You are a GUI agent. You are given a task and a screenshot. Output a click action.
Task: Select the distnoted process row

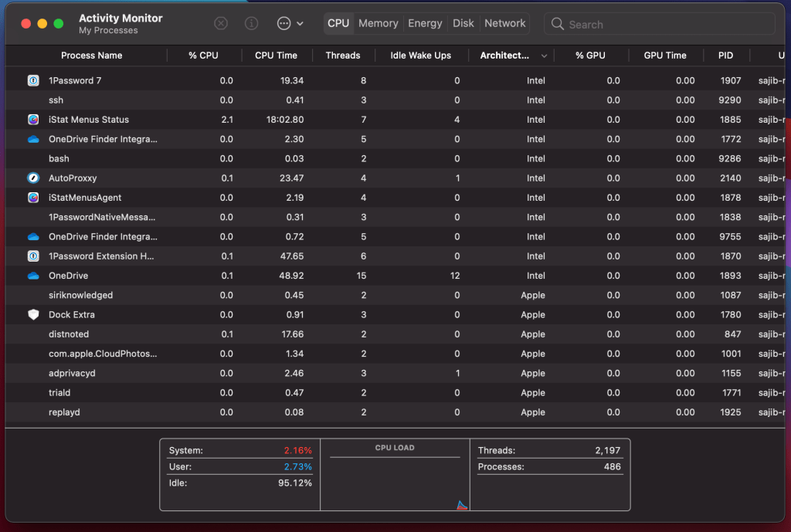395,334
